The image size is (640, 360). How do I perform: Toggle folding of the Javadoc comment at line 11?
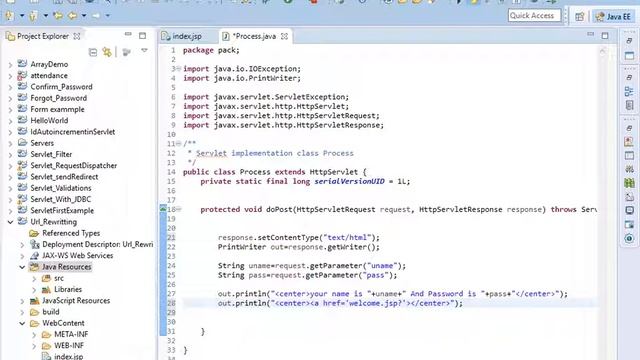click(178, 143)
